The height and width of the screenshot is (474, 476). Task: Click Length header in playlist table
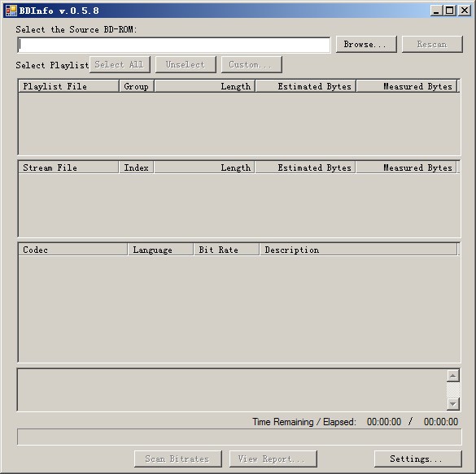pyautogui.click(x=204, y=86)
